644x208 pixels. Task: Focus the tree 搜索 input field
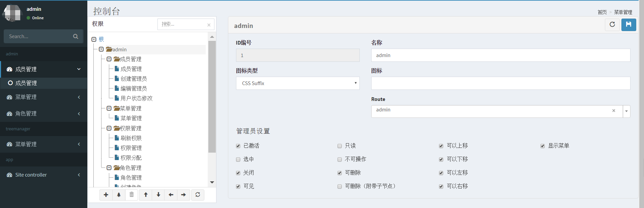[x=186, y=24]
